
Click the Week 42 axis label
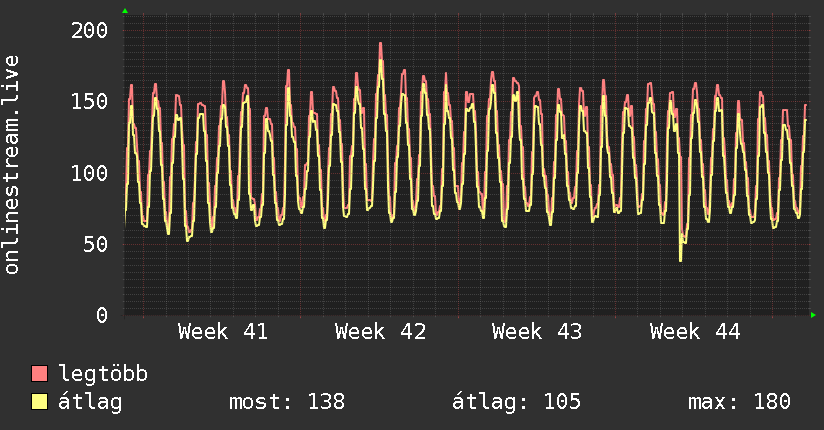380,332
